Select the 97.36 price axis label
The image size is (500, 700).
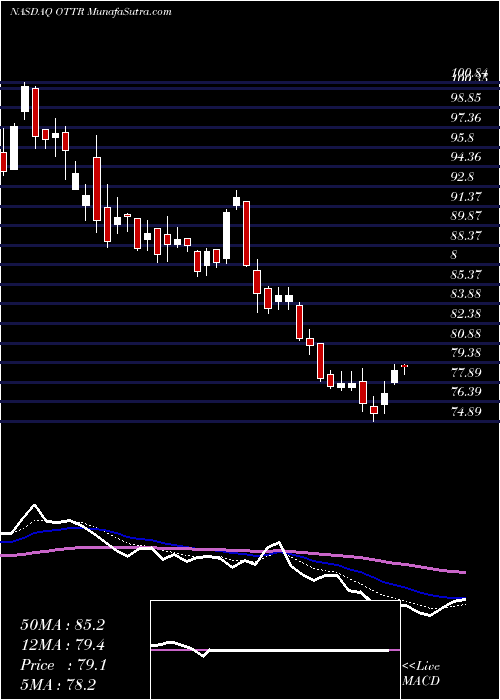click(x=466, y=118)
